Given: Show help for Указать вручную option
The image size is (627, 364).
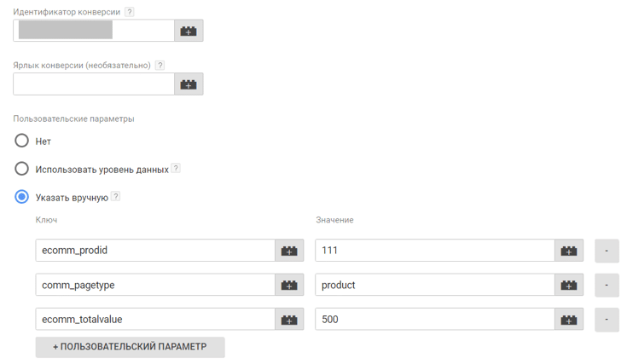Looking at the screenshot, I should [x=116, y=197].
